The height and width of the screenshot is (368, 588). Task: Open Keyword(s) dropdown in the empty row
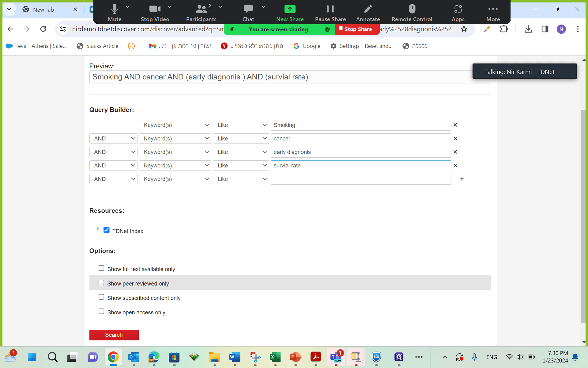pos(175,179)
